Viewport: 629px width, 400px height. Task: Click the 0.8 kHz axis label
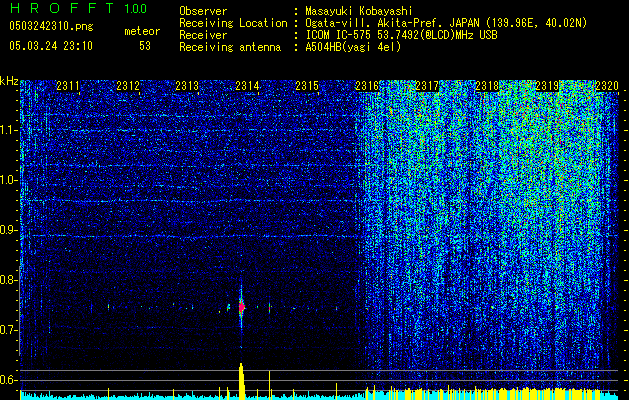(9, 280)
